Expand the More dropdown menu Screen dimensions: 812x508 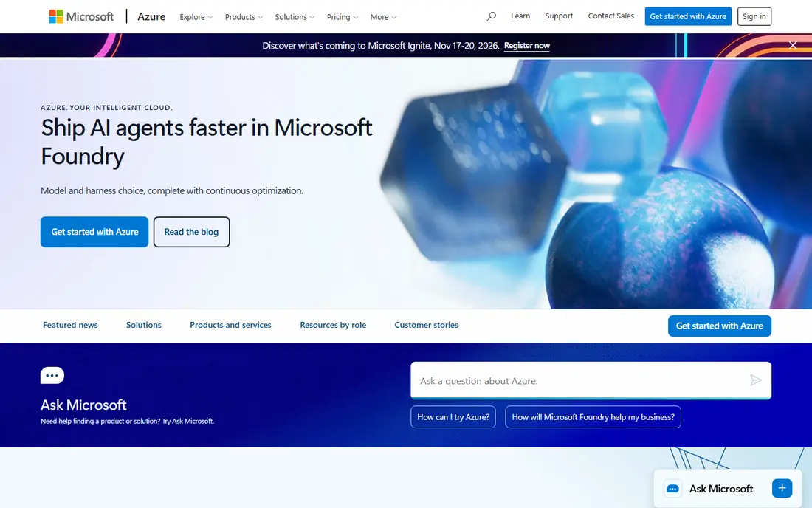click(x=383, y=17)
